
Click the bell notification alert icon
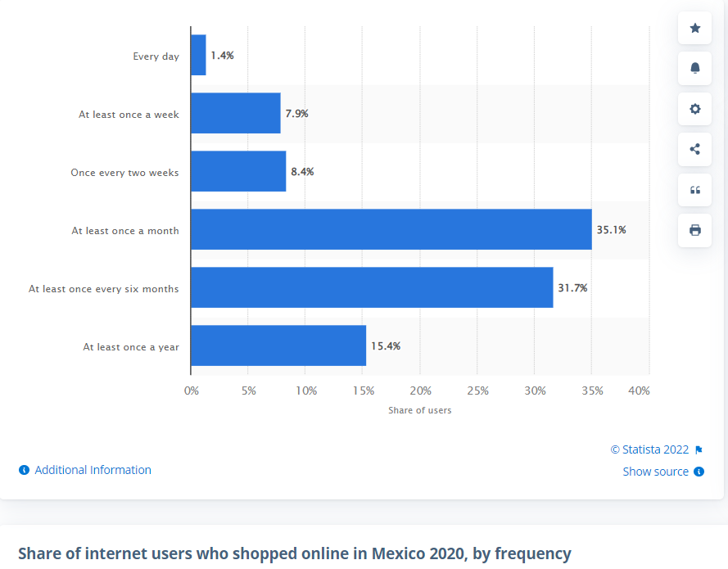click(695, 68)
